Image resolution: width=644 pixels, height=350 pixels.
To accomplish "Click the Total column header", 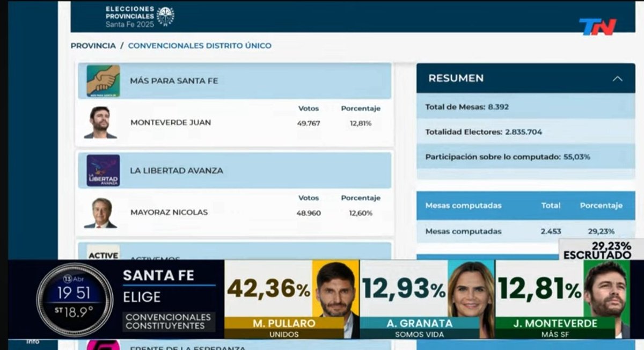I will 551,206.
